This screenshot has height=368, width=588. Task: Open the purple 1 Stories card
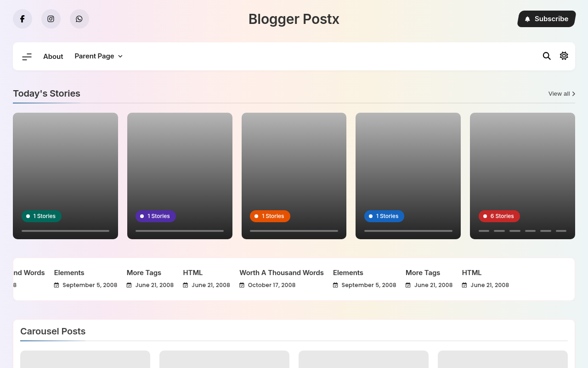pyautogui.click(x=180, y=176)
